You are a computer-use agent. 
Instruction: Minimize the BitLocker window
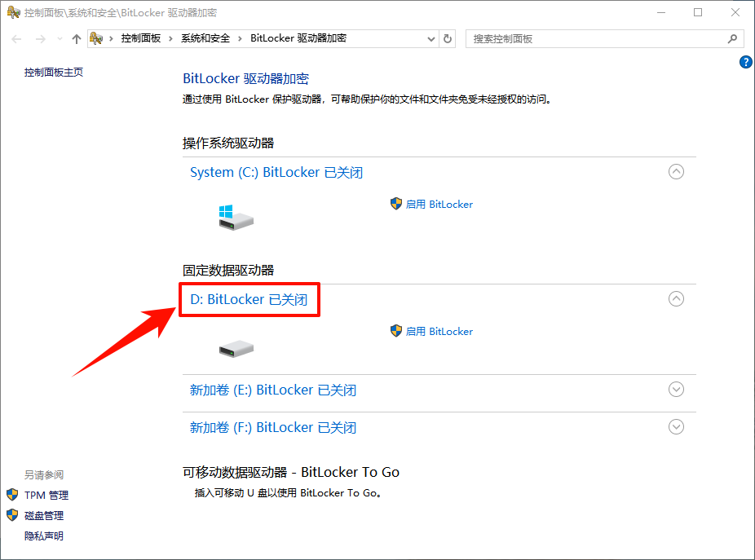click(x=661, y=12)
